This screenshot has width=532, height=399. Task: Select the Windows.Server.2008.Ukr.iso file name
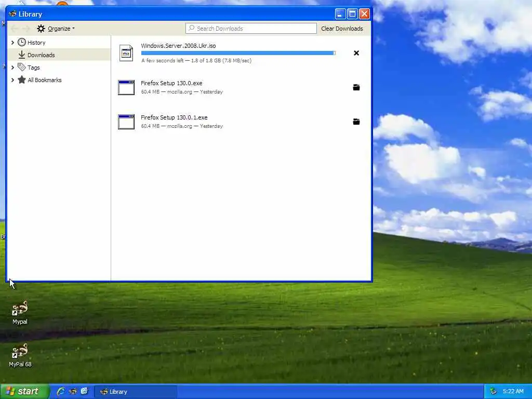click(x=178, y=46)
